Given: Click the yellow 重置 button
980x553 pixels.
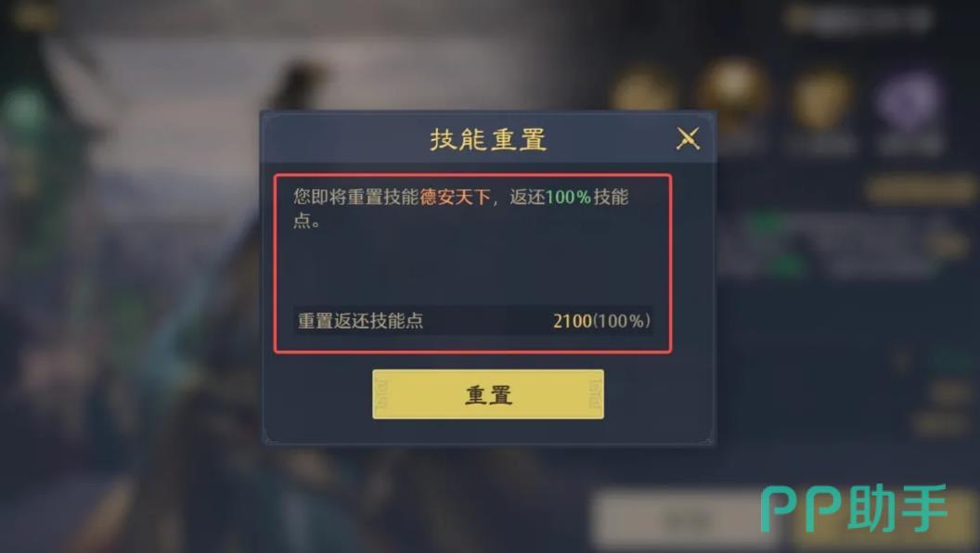Looking at the screenshot, I should coord(488,394).
